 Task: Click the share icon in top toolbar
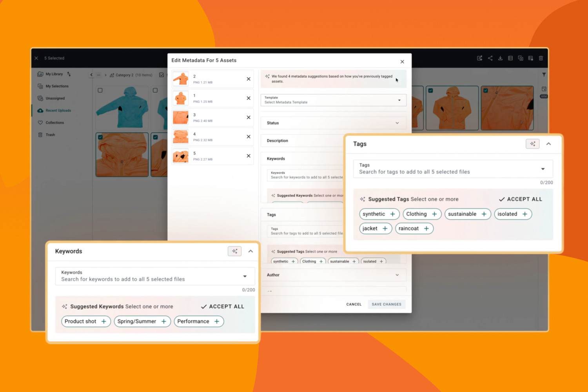point(490,58)
